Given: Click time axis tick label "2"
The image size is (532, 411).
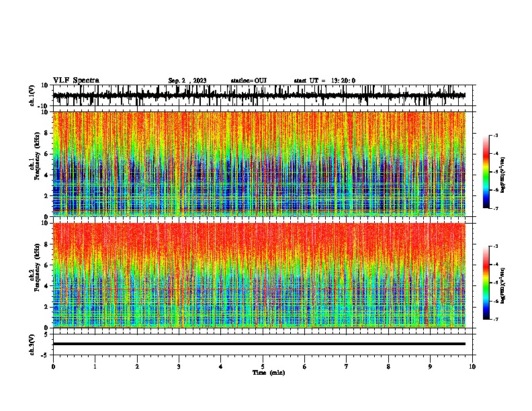Looking at the screenshot, I should click(137, 367).
